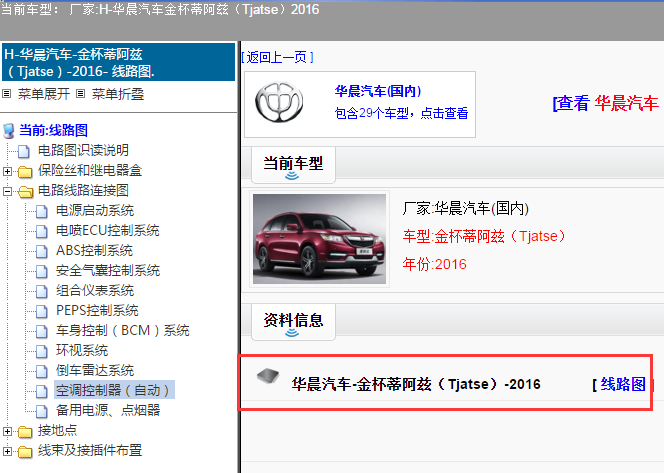664x473 pixels.
Task: Open 电喷ECU控制系统 diagram entry
Action: click(108, 230)
